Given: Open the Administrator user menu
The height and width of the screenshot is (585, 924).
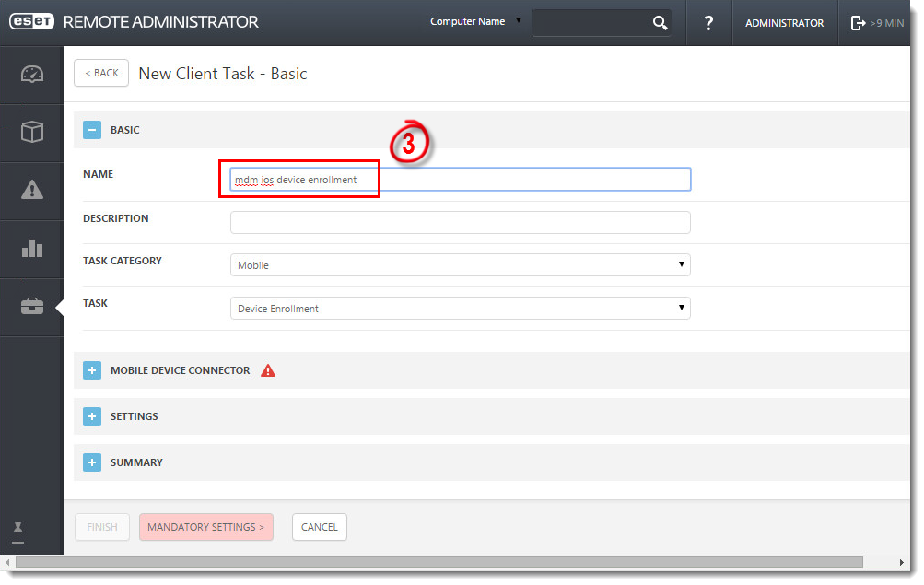Looking at the screenshot, I should pyautogui.click(x=784, y=23).
